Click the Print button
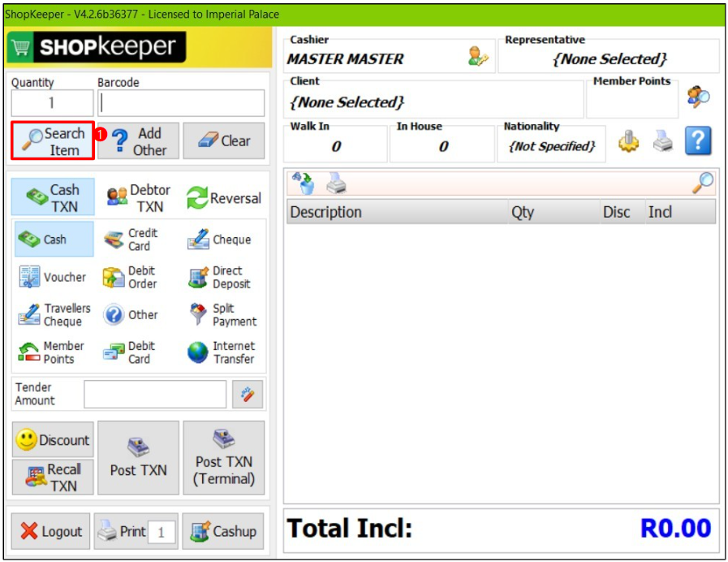This screenshot has height=562, width=728. (121, 531)
